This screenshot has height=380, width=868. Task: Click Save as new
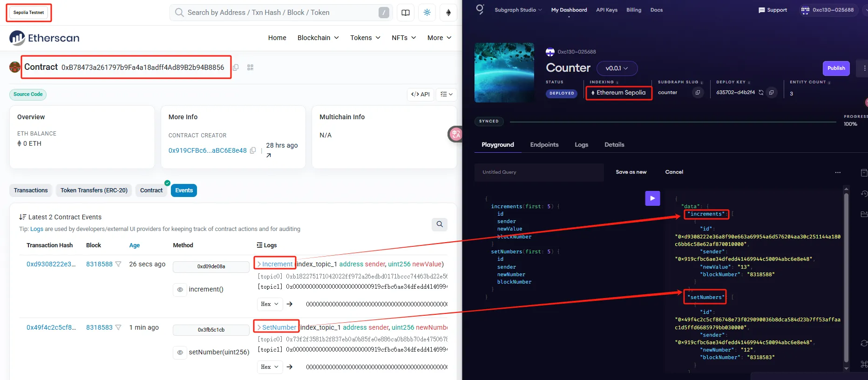(631, 172)
